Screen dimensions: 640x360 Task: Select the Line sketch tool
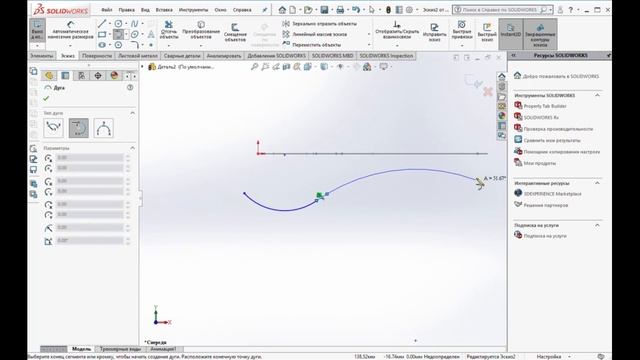pyautogui.click(x=102, y=24)
